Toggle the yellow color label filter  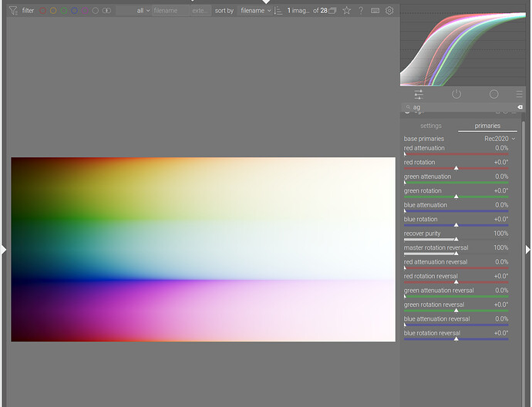point(53,11)
